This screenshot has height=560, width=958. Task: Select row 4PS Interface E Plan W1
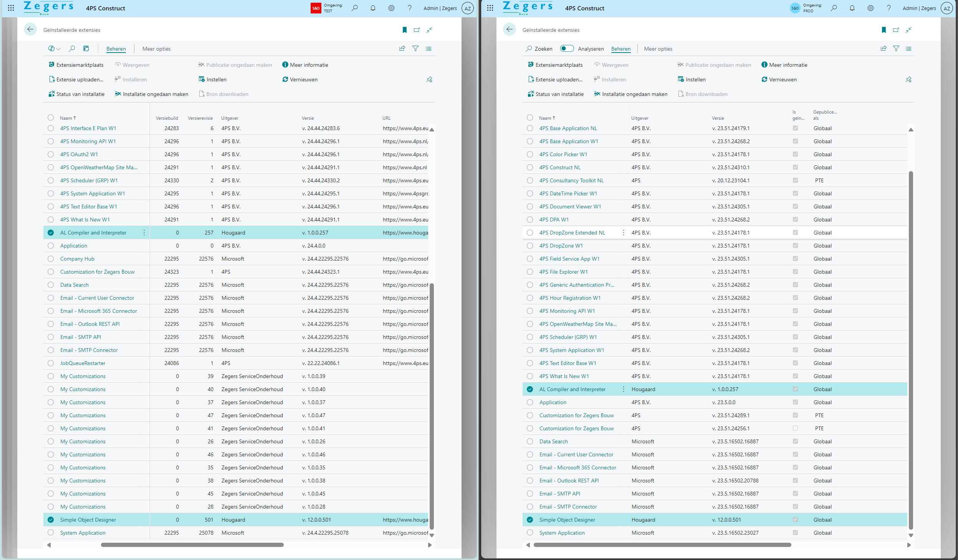click(x=51, y=128)
